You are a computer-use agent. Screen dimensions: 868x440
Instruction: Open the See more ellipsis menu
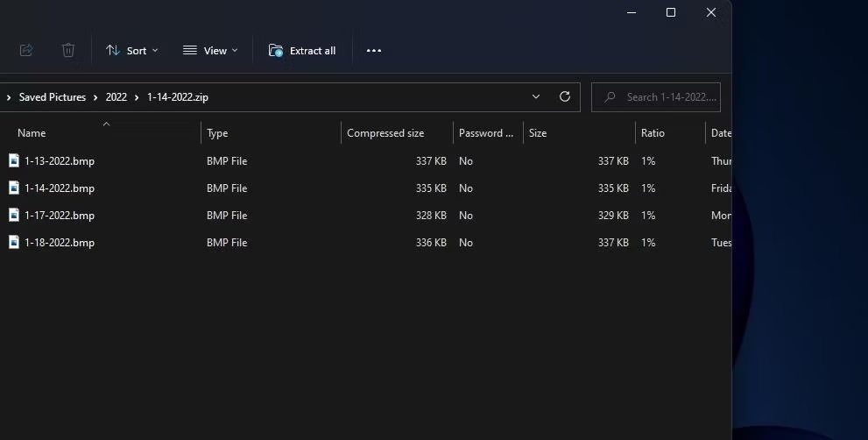click(374, 51)
